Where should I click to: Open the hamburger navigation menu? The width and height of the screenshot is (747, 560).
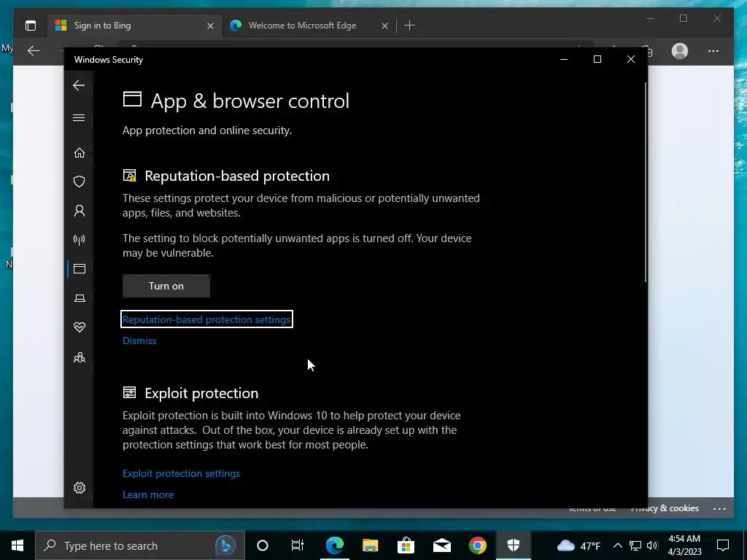click(79, 117)
